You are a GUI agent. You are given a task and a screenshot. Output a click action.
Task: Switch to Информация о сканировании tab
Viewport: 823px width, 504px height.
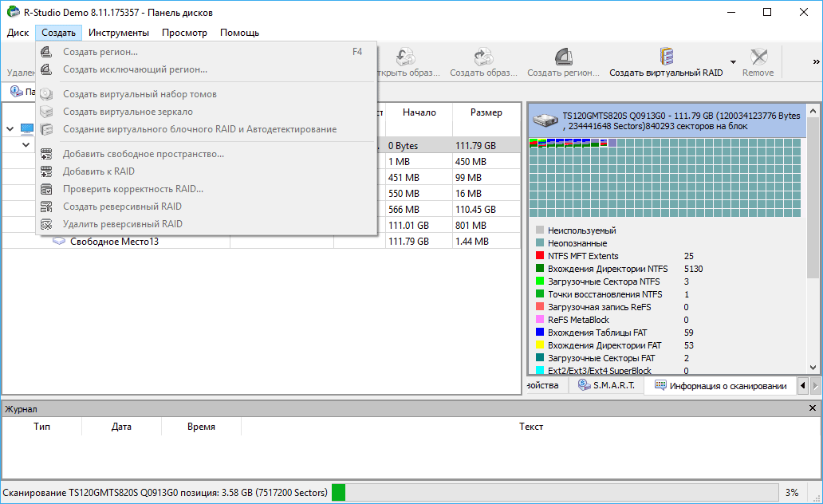(x=721, y=386)
